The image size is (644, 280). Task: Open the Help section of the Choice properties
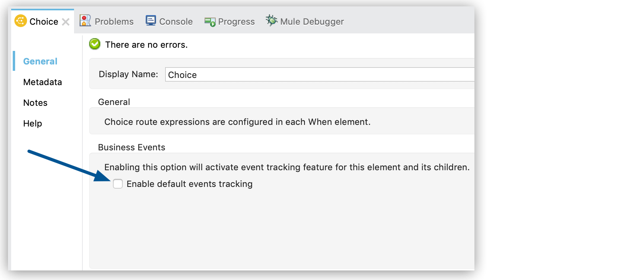(33, 124)
